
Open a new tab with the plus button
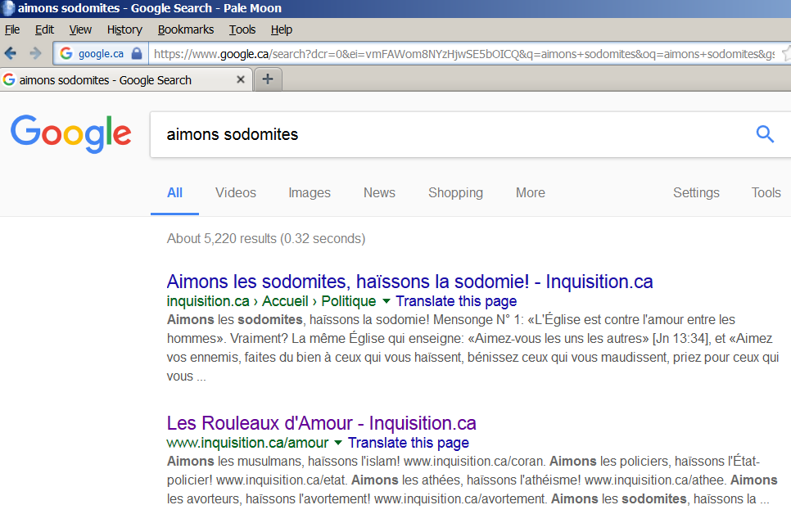tap(268, 79)
